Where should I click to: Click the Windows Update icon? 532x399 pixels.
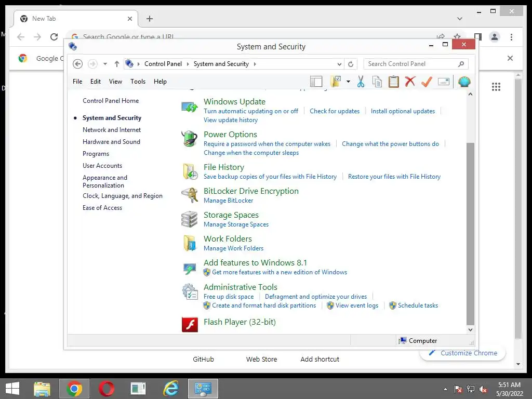point(189,107)
